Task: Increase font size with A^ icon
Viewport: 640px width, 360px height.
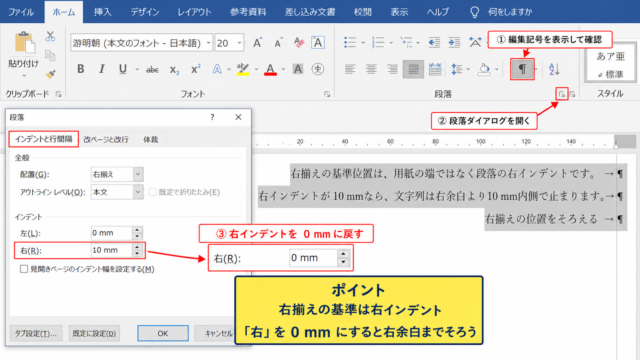Action: point(258,43)
